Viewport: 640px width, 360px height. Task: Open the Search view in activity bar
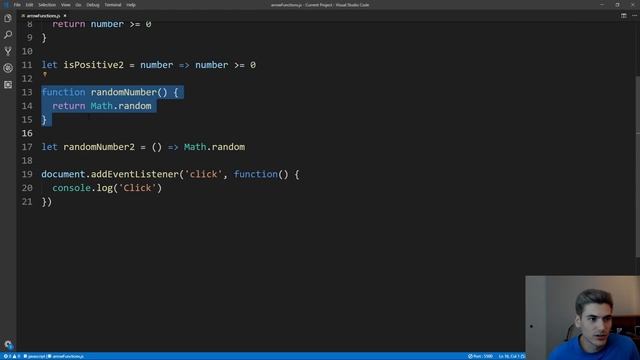click(8, 35)
